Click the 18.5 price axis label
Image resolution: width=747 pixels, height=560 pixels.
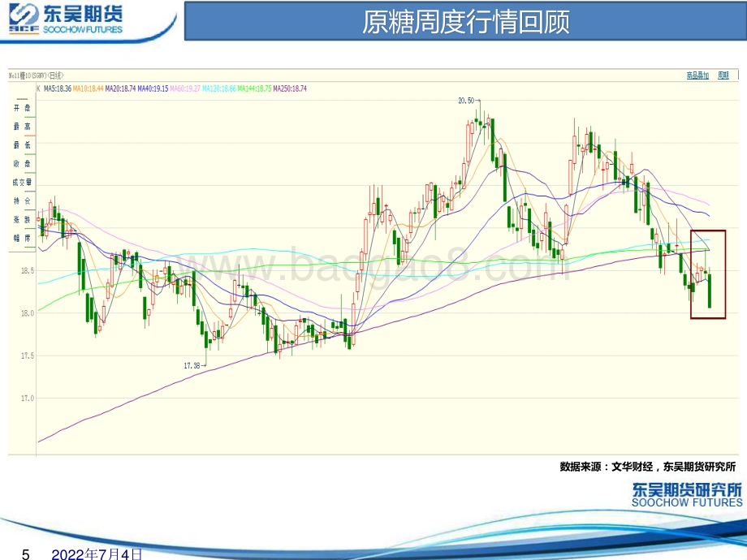click(27, 270)
